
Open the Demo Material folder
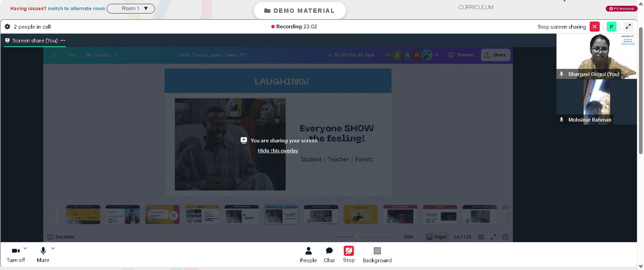coord(299,11)
